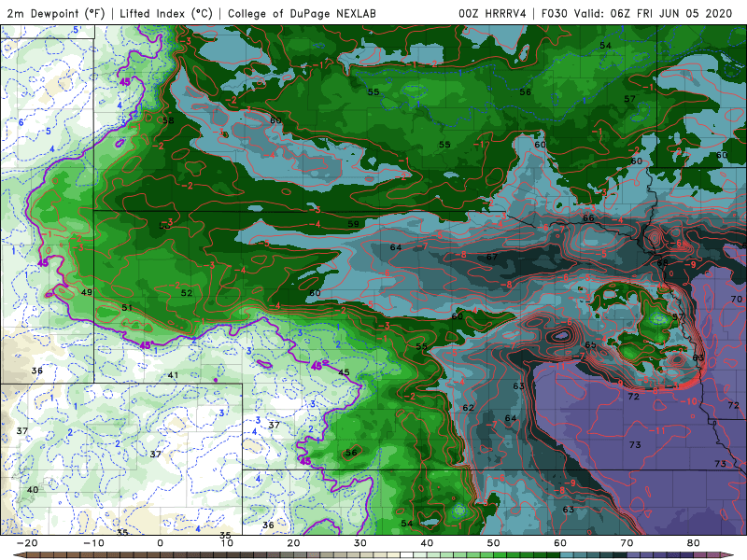
Task: Click the 0 label on the color scale
Action: (x=160, y=543)
